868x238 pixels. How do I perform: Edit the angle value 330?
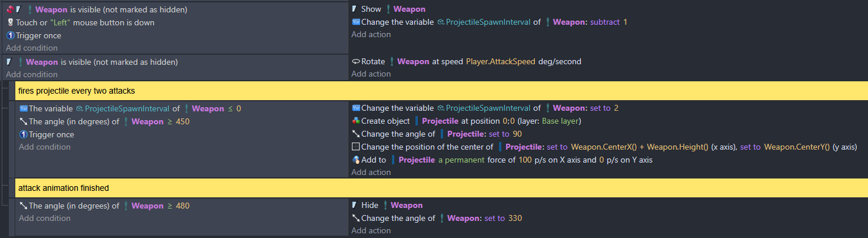pos(515,219)
